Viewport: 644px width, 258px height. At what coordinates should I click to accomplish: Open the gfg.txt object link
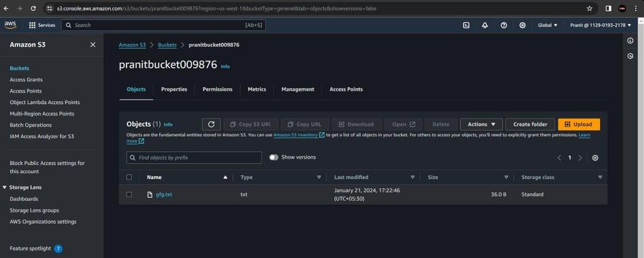[x=164, y=195]
